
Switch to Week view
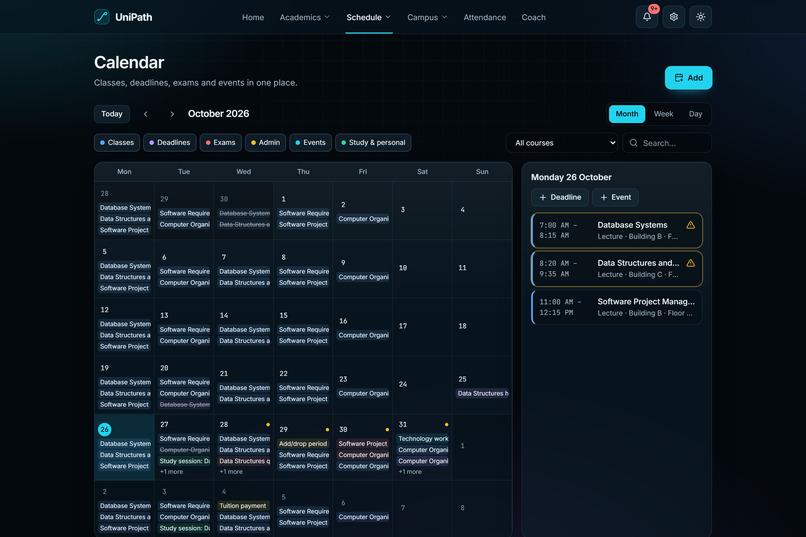tap(663, 114)
